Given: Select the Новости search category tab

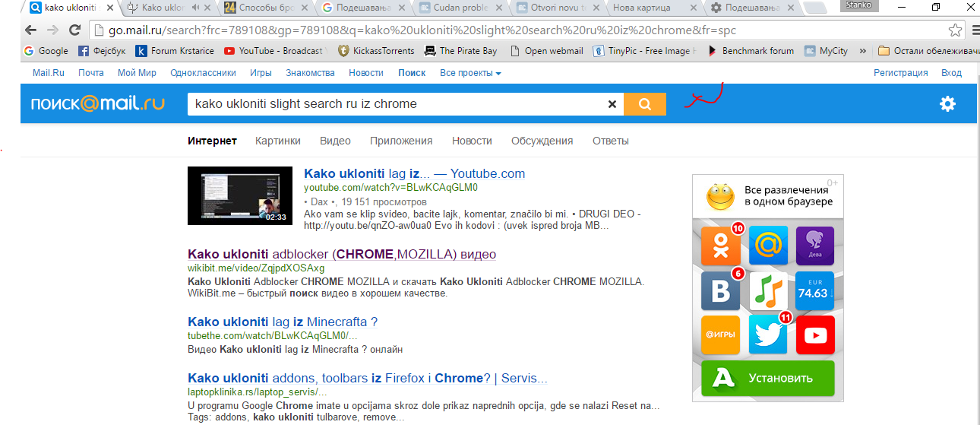Looking at the screenshot, I should click(472, 141).
